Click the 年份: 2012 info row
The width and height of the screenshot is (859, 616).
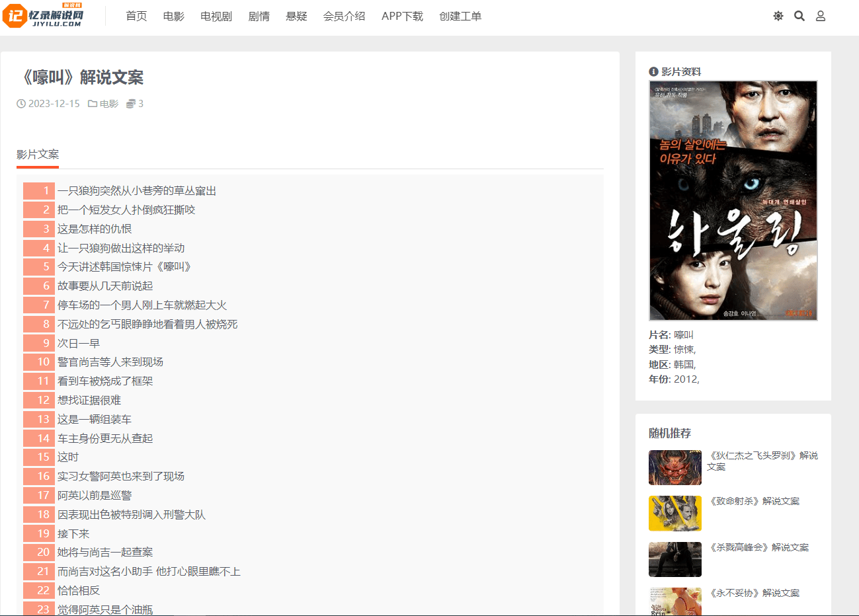point(675,379)
